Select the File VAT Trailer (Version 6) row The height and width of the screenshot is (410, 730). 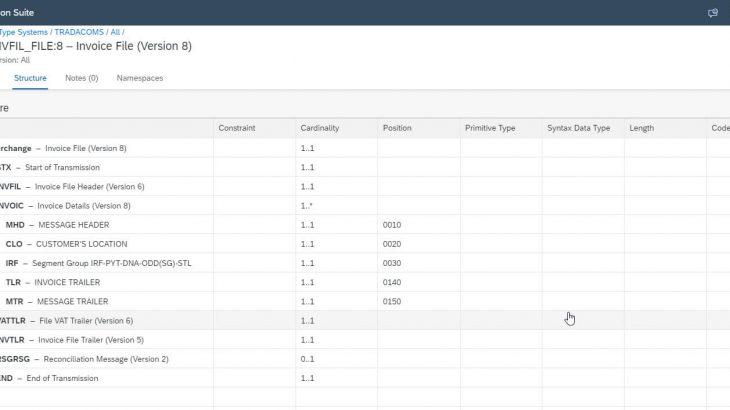coord(365,320)
